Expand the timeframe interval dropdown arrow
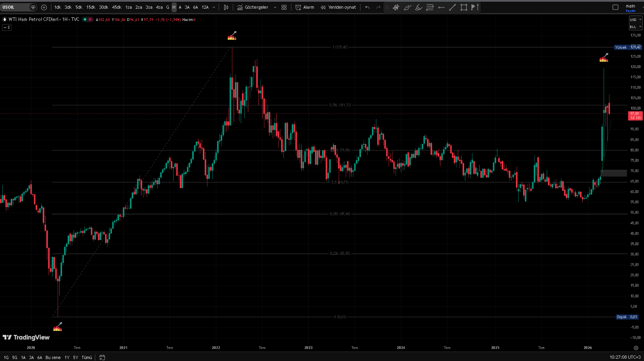 214,7
